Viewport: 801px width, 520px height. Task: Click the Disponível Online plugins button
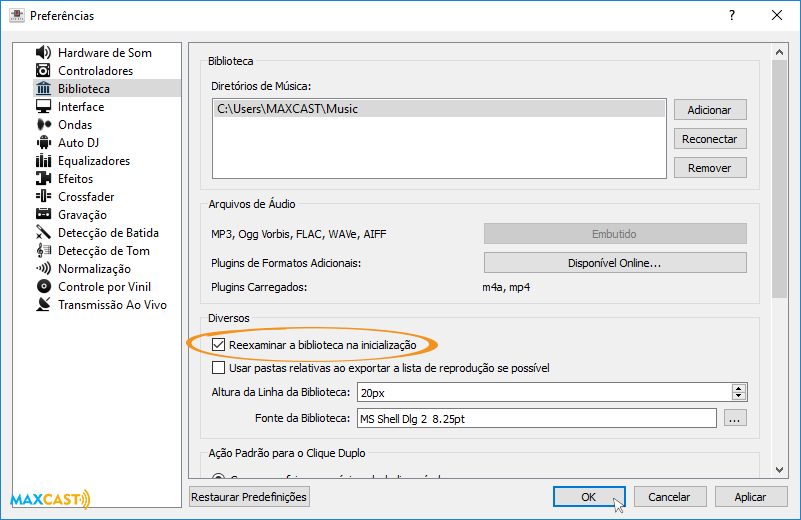pos(615,263)
